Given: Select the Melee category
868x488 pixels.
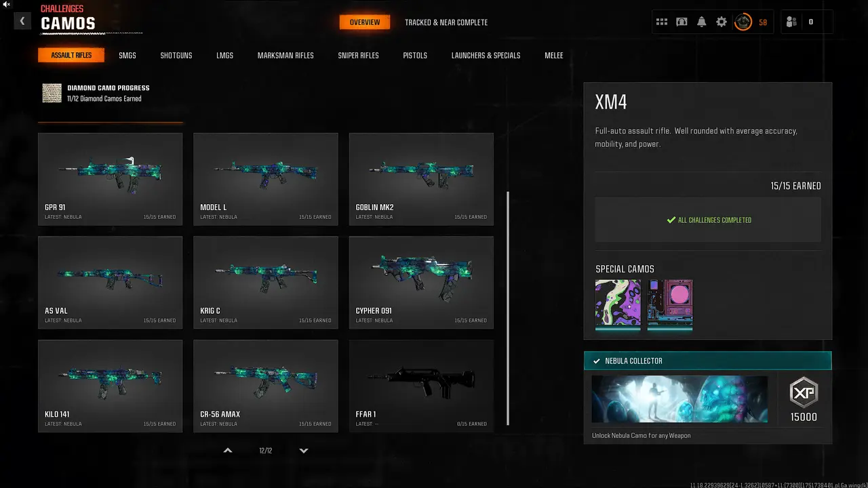Looking at the screenshot, I should pos(554,56).
